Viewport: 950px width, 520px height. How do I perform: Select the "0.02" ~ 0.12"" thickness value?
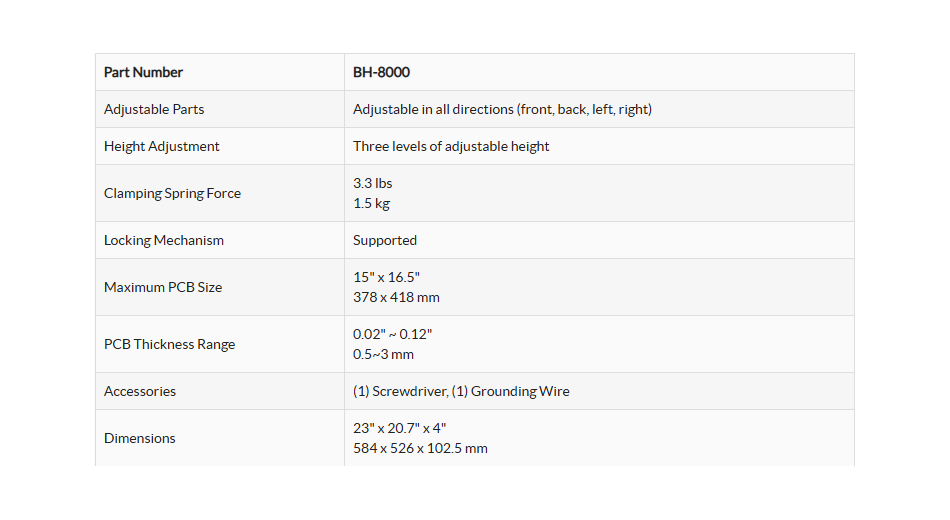coord(392,334)
